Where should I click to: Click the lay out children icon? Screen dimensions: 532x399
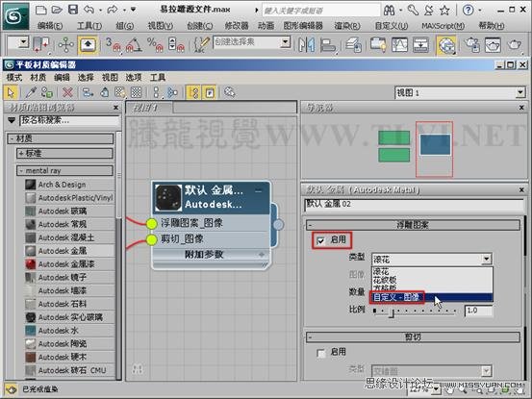(x=173, y=92)
